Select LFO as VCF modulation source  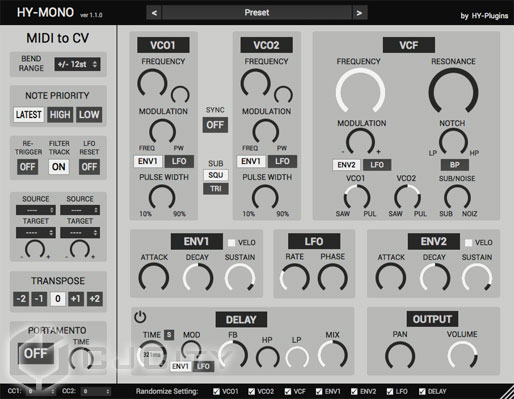pos(377,165)
